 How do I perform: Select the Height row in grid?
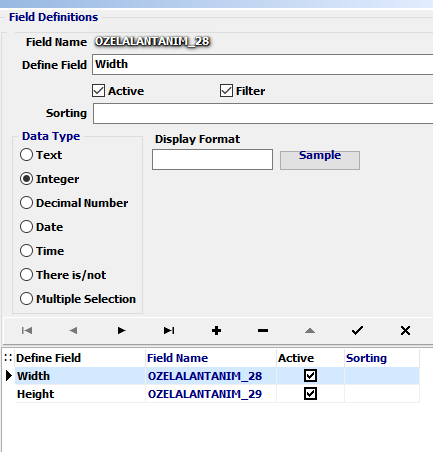point(217,394)
